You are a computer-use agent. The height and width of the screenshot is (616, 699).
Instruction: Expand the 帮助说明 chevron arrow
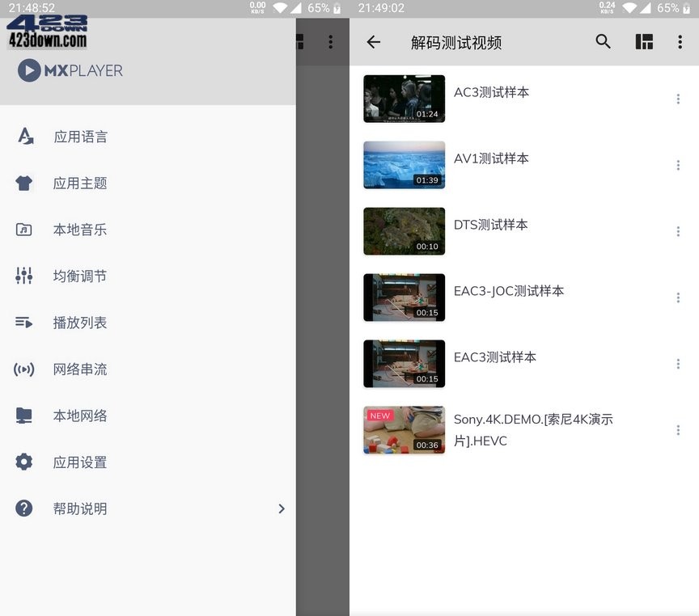pyautogui.click(x=282, y=508)
